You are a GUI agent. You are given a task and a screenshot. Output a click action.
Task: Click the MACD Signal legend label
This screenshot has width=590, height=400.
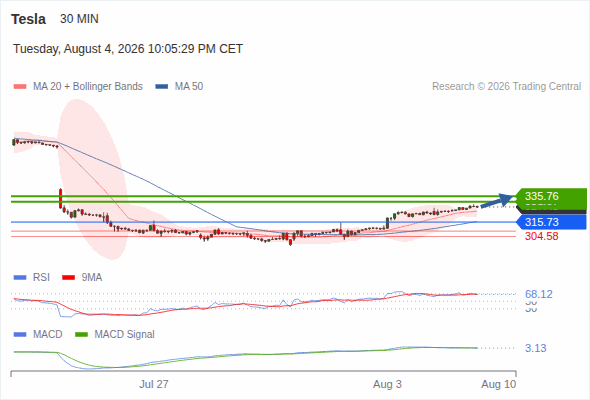125,334
